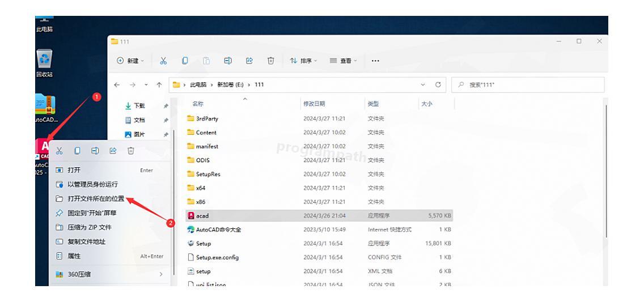Click the 15,801 KB size cell

point(438,243)
